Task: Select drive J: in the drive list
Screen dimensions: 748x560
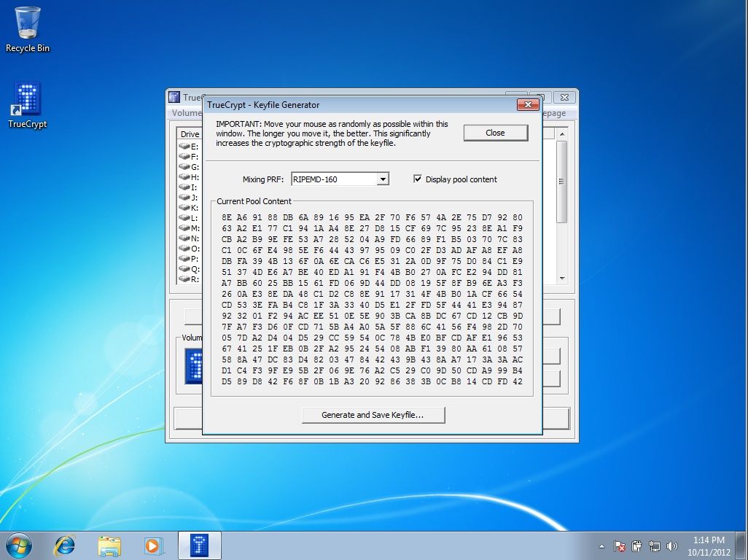Action: (190, 198)
